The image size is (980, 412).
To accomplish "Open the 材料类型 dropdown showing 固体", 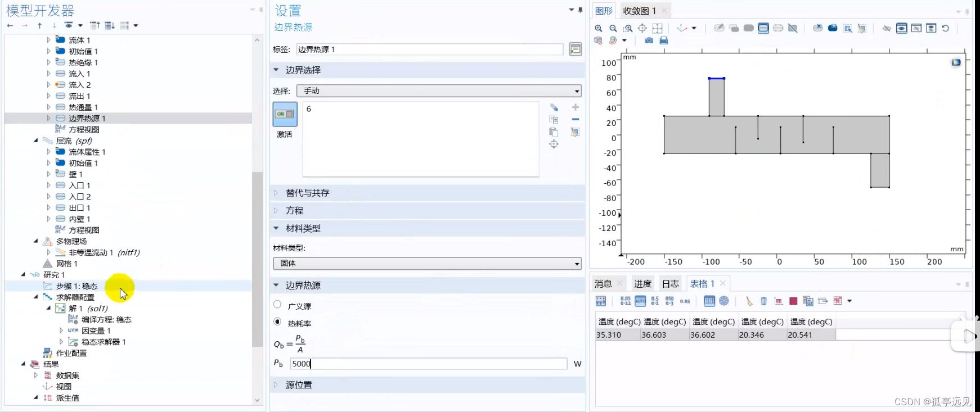I will click(427, 263).
